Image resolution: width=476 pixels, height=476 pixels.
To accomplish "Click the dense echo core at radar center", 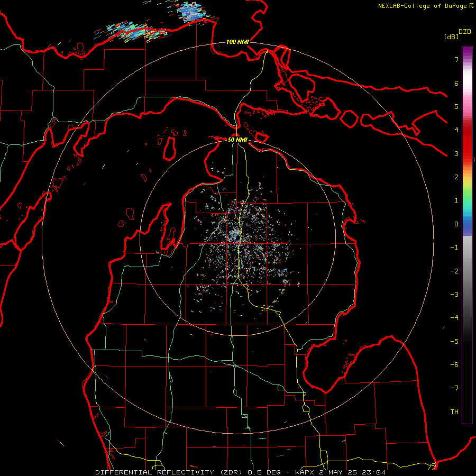I will [x=235, y=234].
